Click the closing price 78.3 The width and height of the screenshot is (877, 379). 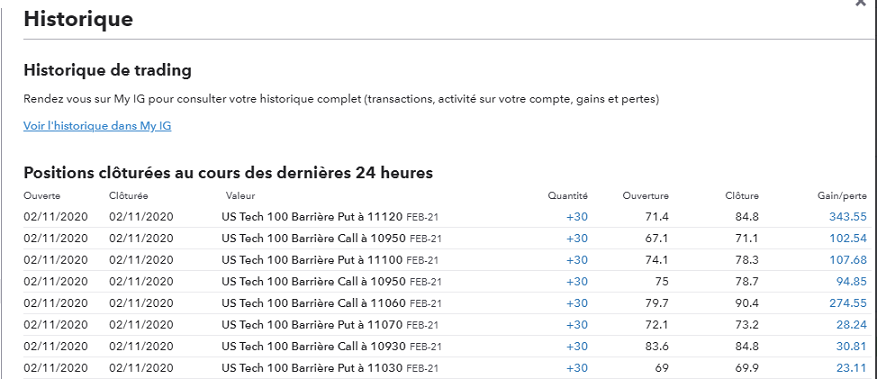[x=747, y=260]
